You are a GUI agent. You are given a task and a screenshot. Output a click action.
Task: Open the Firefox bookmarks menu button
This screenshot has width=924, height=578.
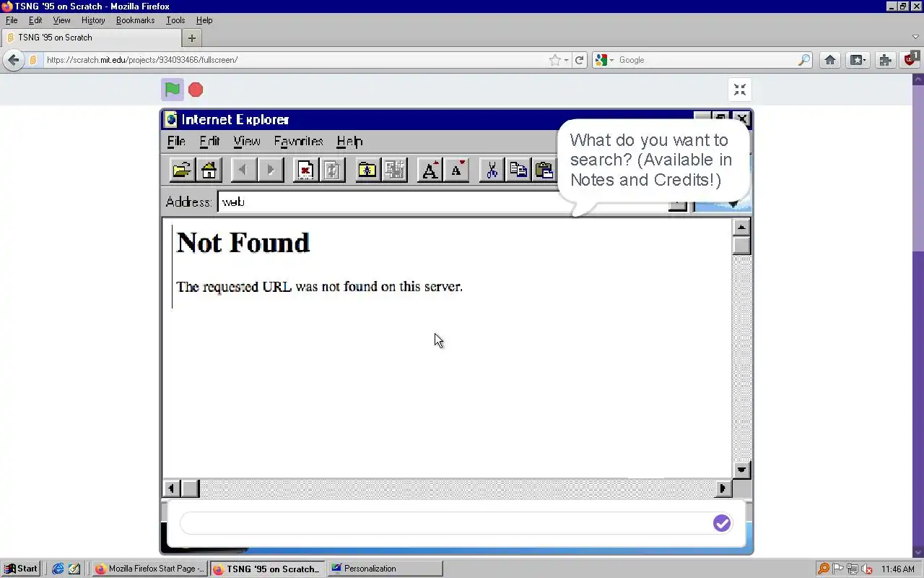[858, 60]
